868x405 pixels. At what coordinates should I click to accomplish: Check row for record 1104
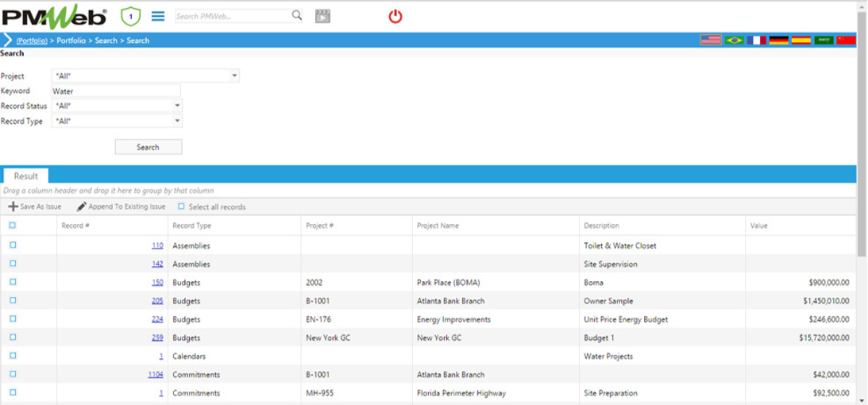pyautogui.click(x=13, y=374)
